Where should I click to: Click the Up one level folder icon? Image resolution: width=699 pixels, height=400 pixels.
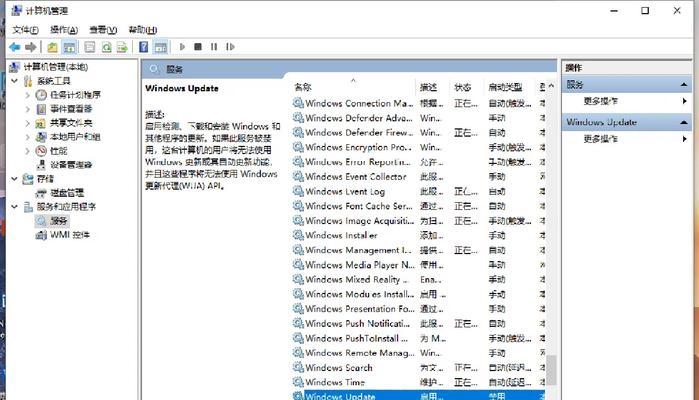53,47
